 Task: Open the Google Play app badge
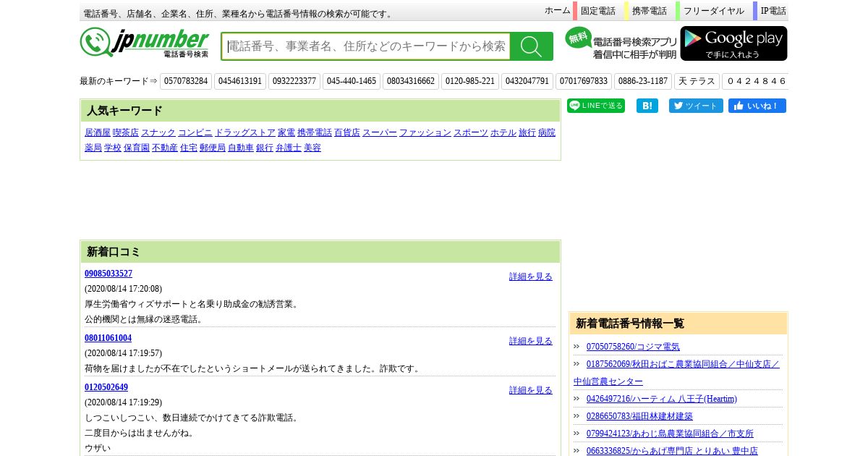[733, 43]
